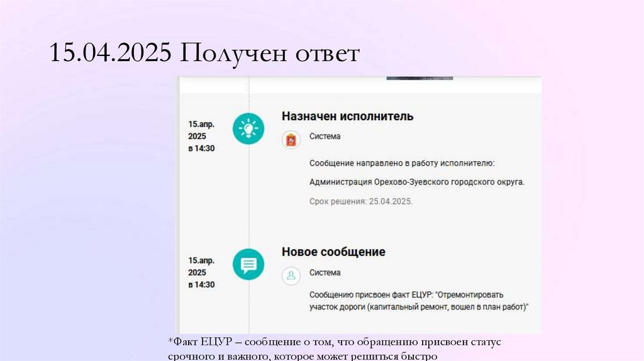
Task: Click the slide title 15.04.2025 Получен ответ
Action: point(204,53)
